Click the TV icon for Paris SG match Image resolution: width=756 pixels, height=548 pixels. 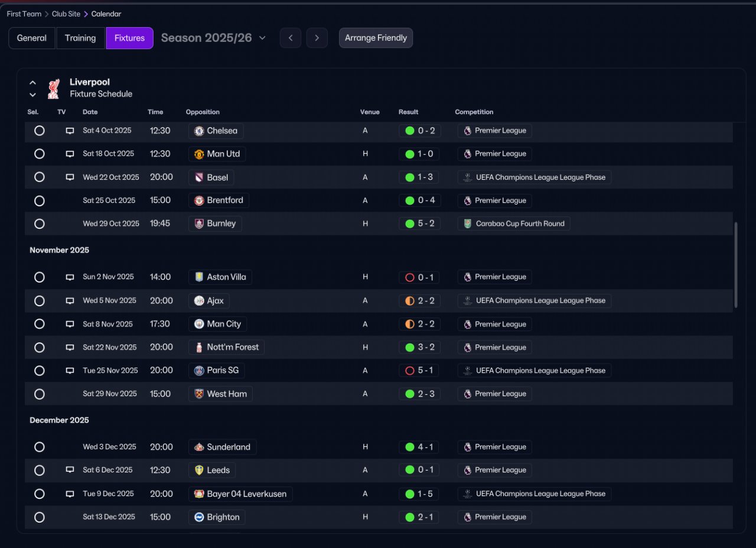(x=70, y=371)
